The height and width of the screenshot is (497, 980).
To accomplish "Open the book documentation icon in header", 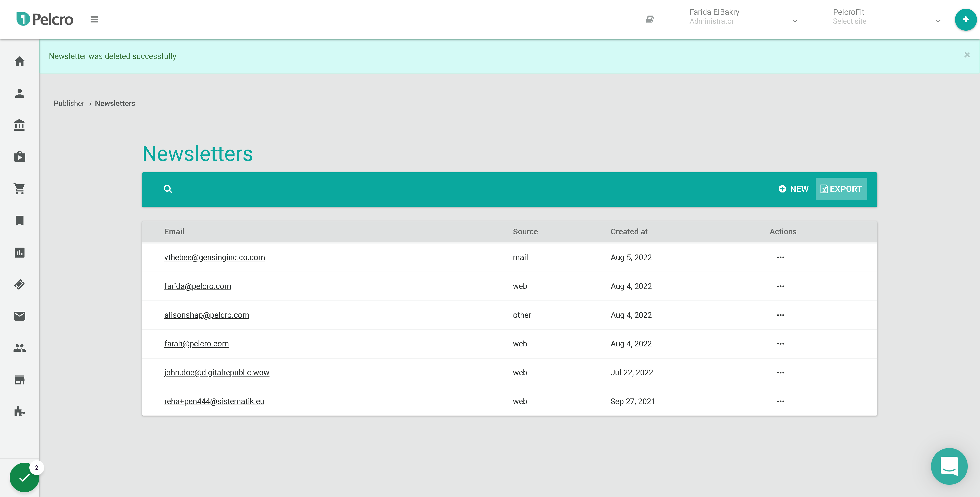I will point(650,19).
